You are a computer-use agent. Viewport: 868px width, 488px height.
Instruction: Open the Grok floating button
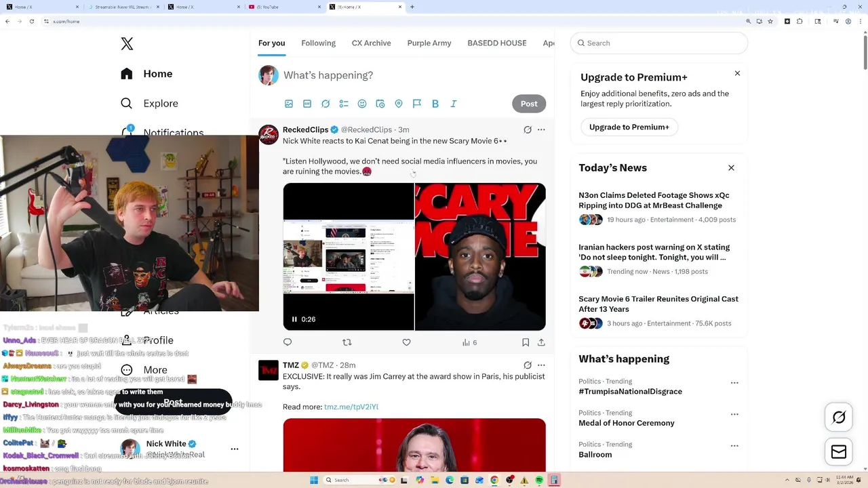coord(839,417)
